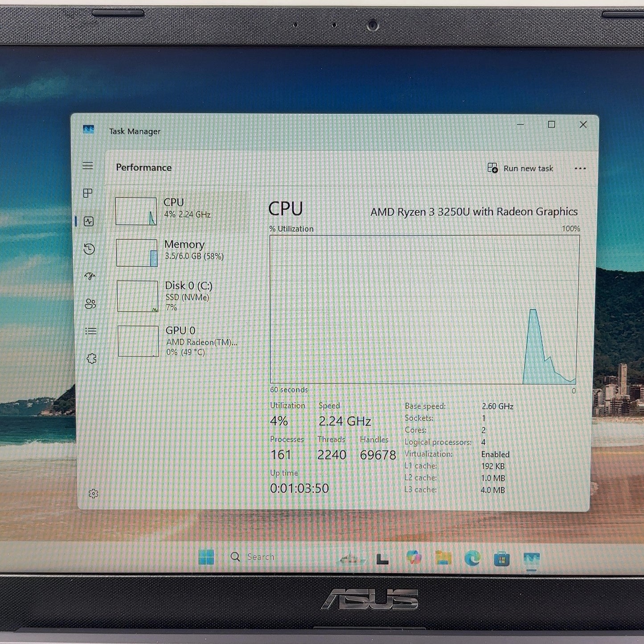Click the GPU 0 mini graph thumbnail

click(x=139, y=341)
